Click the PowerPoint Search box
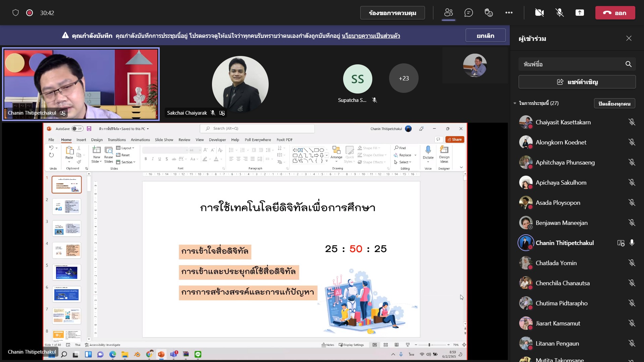 click(x=257, y=129)
